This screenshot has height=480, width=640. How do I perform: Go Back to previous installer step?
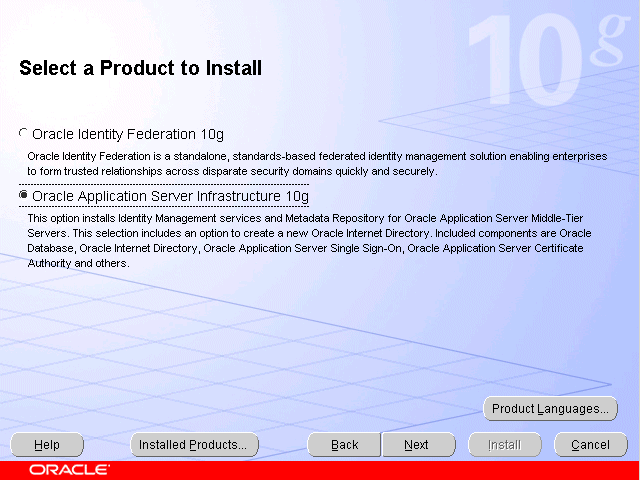[x=344, y=444]
